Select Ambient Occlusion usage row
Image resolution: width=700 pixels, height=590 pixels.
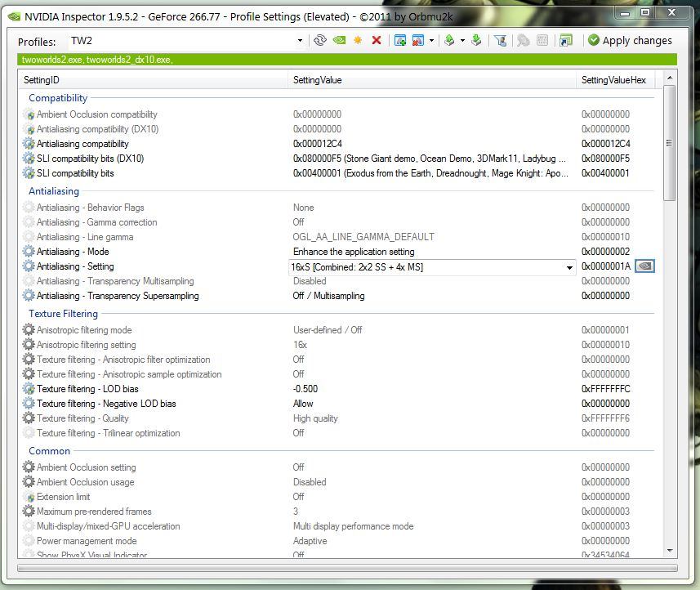(337, 482)
